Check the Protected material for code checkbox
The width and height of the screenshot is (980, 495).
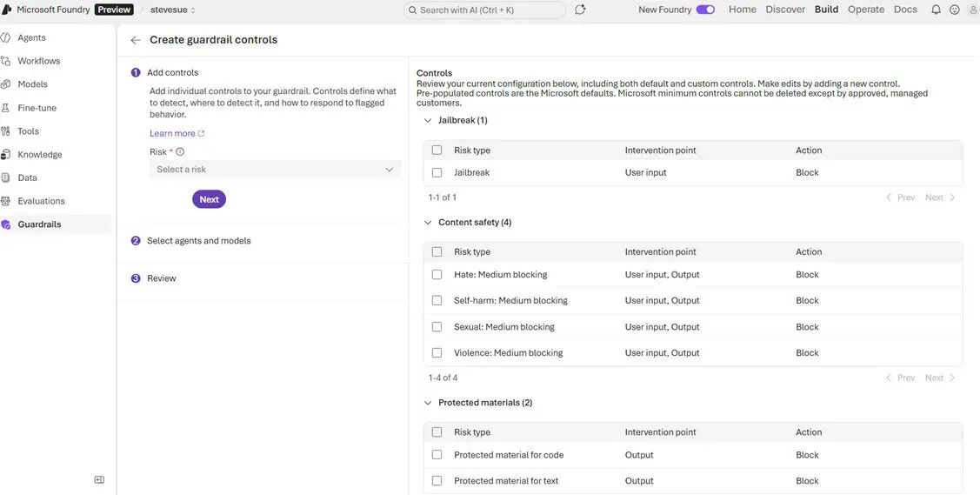(437, 455)
